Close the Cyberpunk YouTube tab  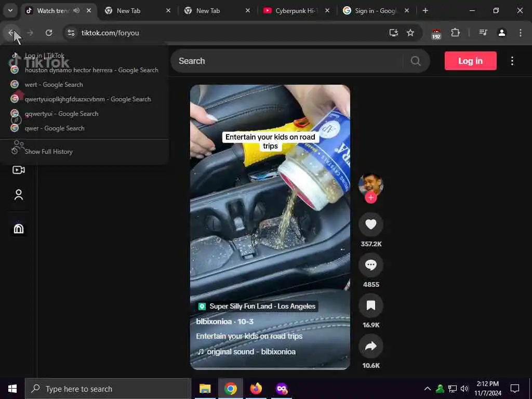click(327, 11)
